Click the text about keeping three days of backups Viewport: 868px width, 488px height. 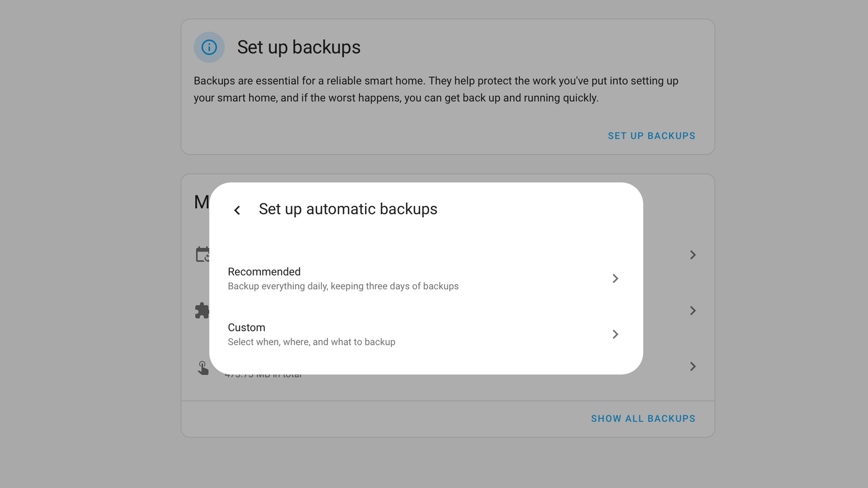click(343, 286)
